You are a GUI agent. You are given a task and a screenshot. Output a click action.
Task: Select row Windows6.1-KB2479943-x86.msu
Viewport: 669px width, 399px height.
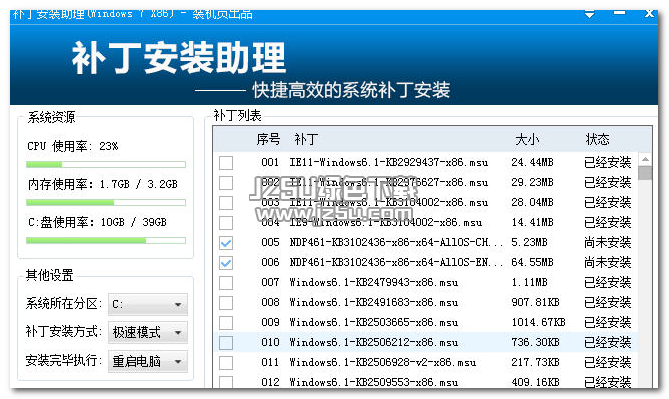tap(425, 283)
